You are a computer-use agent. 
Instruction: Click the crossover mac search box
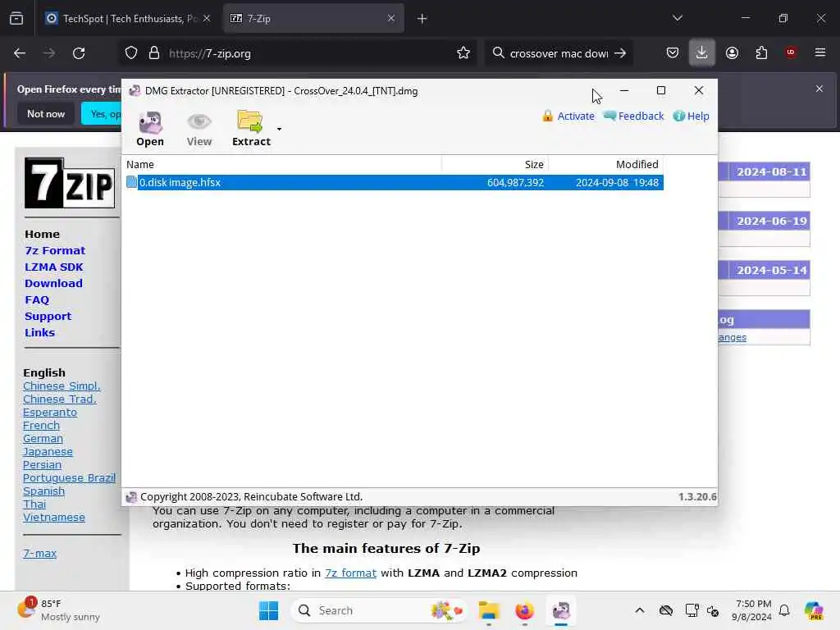click(558, 53)
